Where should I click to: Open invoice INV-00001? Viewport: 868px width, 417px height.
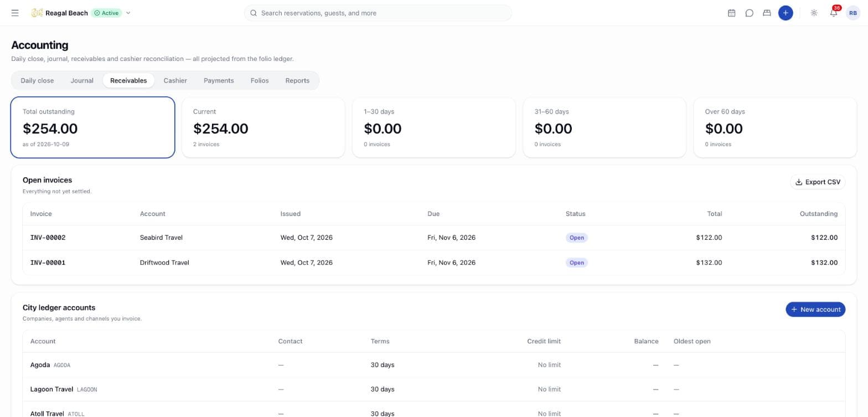(x=48, y=262)
